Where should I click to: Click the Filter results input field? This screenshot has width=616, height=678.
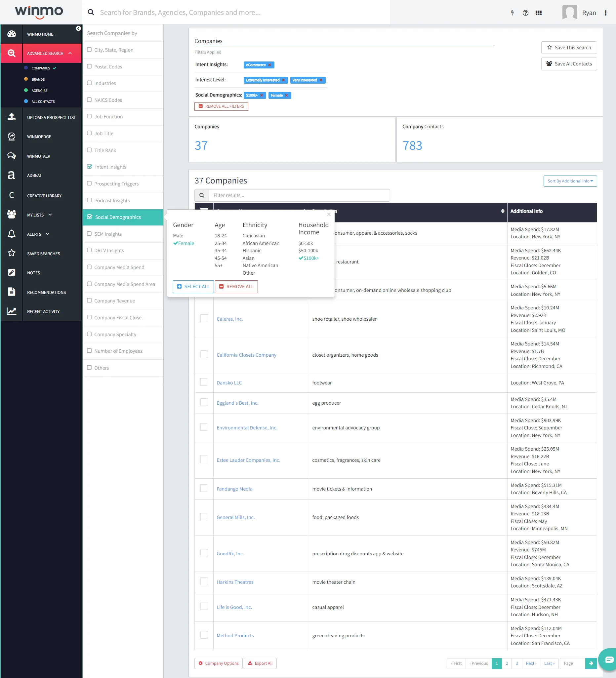299,195
